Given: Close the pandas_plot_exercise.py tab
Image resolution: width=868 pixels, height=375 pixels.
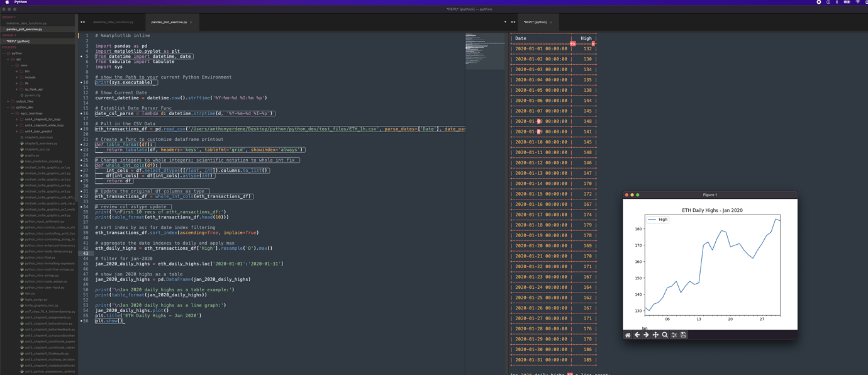Looking at the screenshot, I should click(x=191, y=22).
